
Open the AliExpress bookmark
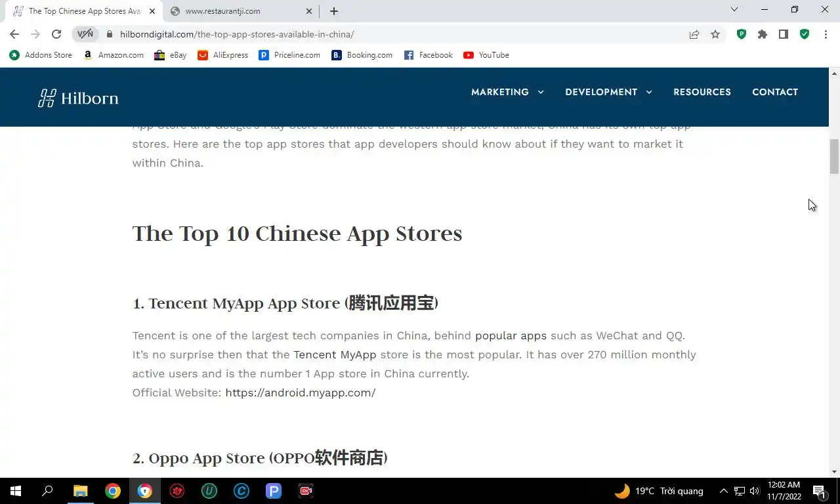click(223, 55)
